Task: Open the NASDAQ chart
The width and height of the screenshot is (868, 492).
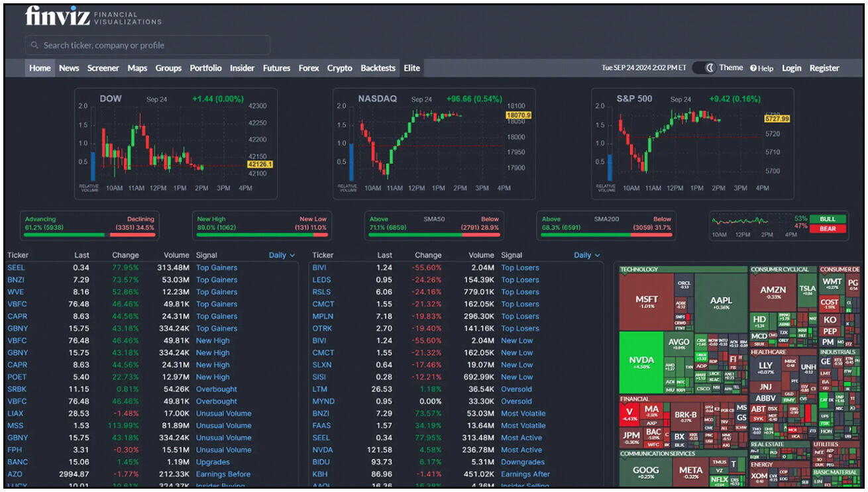Action: (434, 144)
